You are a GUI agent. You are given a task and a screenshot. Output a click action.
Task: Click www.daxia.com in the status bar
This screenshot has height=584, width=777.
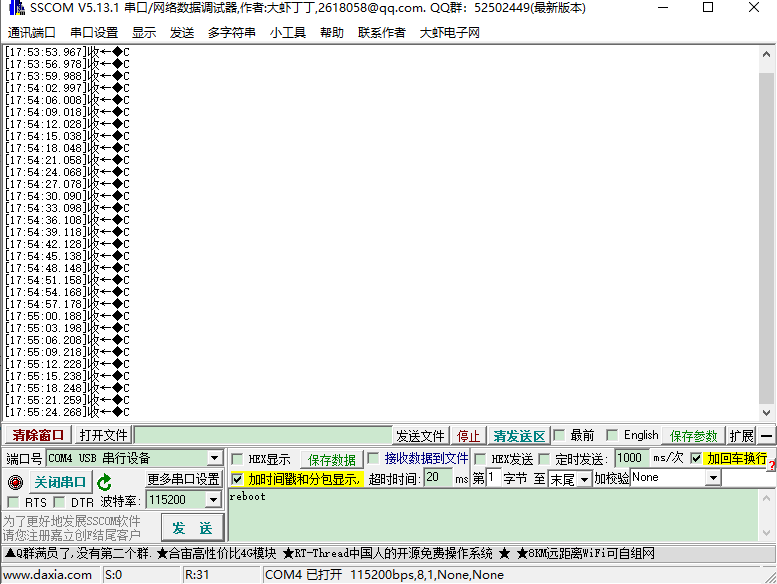coord(48,575)
